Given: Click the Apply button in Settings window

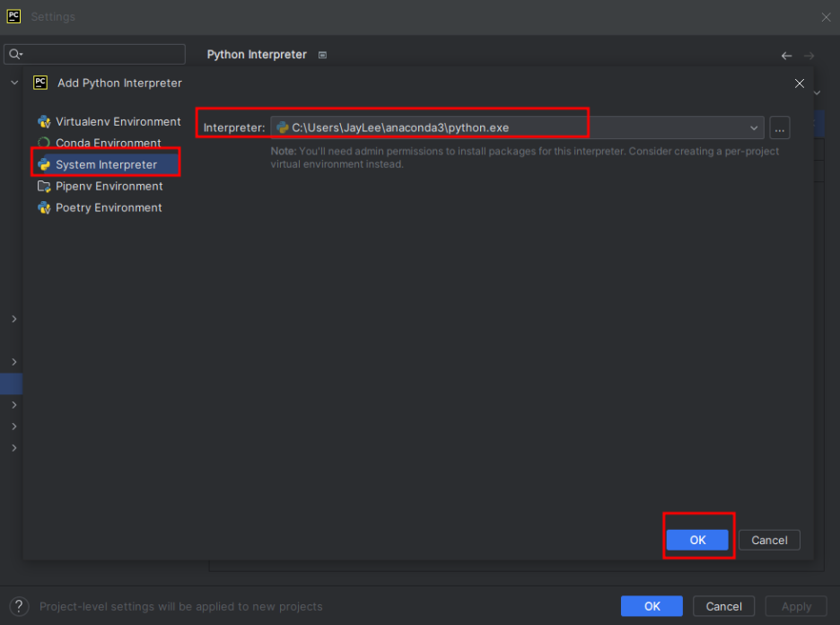Looking at the screenshot, I should [x=796, y=606].
